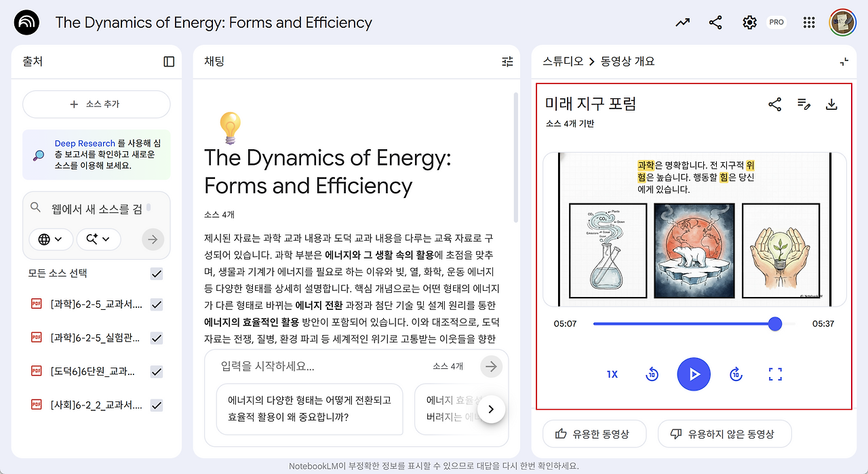Click the video thumbnail frame
Screen dimensions: 868x474
click(694, 230)
